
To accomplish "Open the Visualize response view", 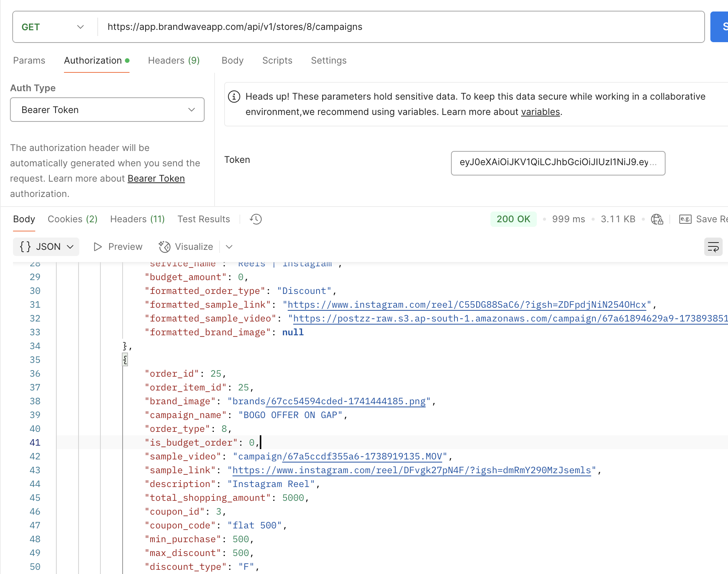I will (x=186, y=247).
